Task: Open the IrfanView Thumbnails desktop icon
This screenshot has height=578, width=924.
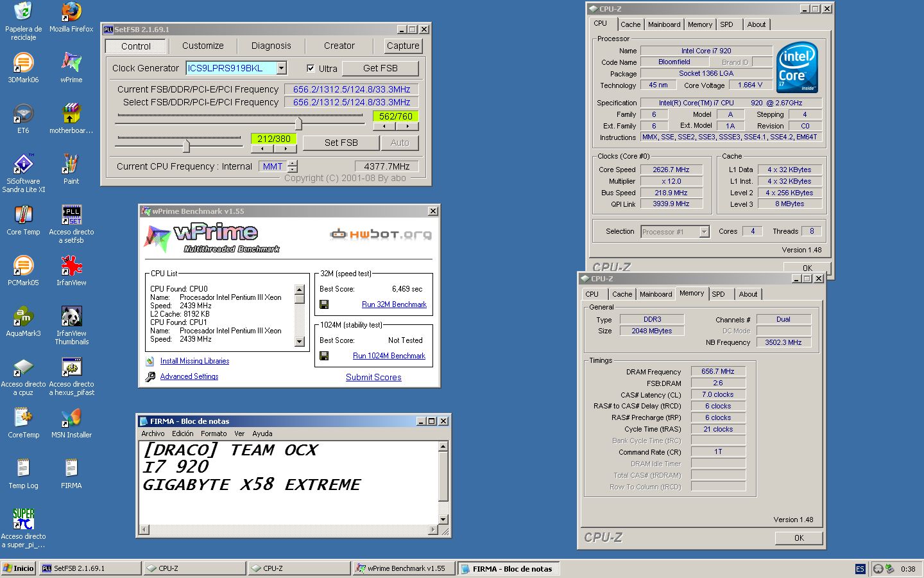Action: point(71,316)
